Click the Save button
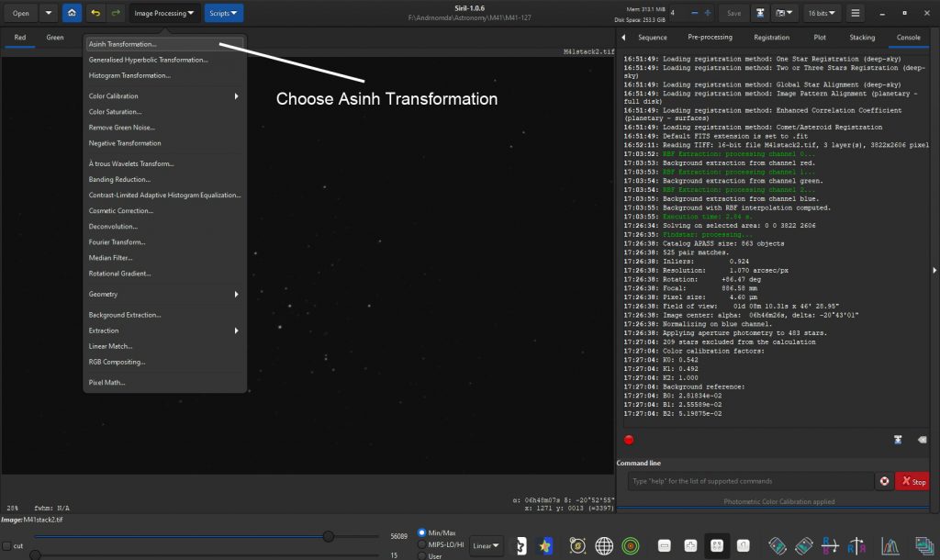Image resolution: width=940 pixels, height=560 pixels. coord(733,13)
